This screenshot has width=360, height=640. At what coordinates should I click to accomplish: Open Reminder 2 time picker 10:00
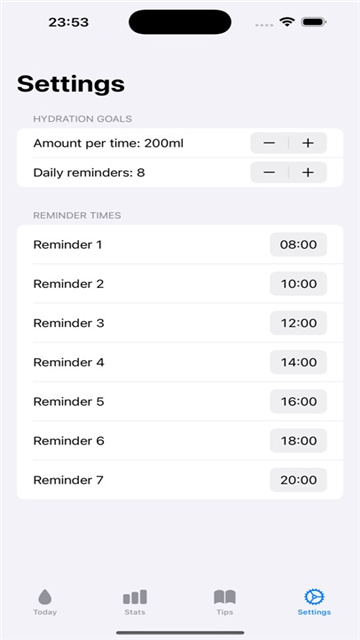[x=298, y=284]
